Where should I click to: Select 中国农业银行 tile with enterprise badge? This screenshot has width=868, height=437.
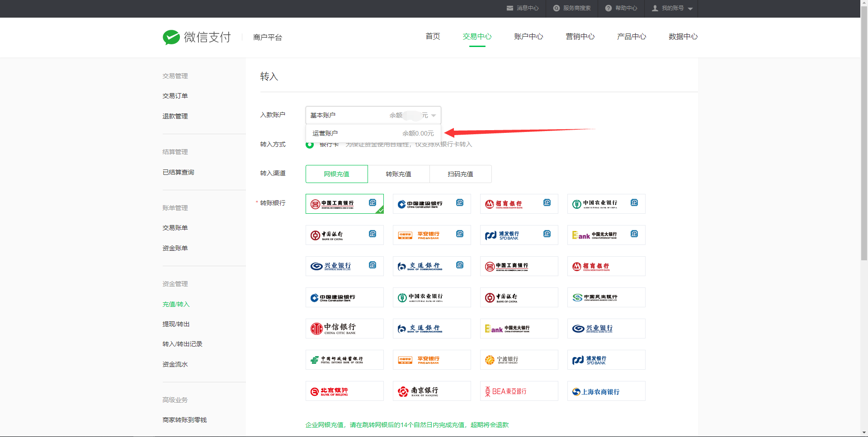(606, 204)
